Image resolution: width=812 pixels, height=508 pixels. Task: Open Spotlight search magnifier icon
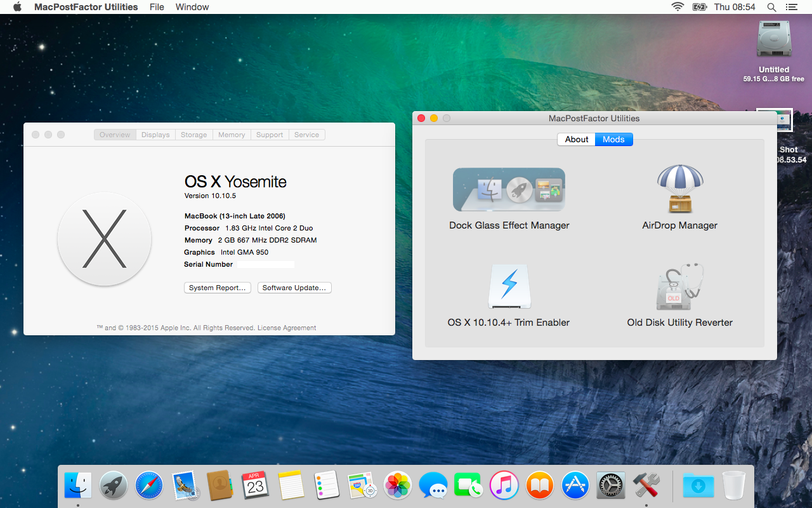pos(771,7)
